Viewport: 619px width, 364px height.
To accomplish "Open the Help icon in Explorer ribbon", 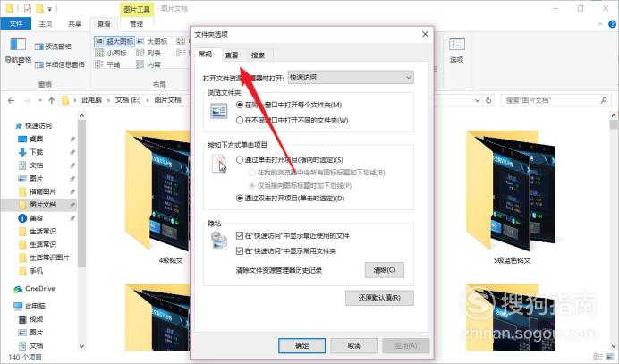I will click(612, 24).
